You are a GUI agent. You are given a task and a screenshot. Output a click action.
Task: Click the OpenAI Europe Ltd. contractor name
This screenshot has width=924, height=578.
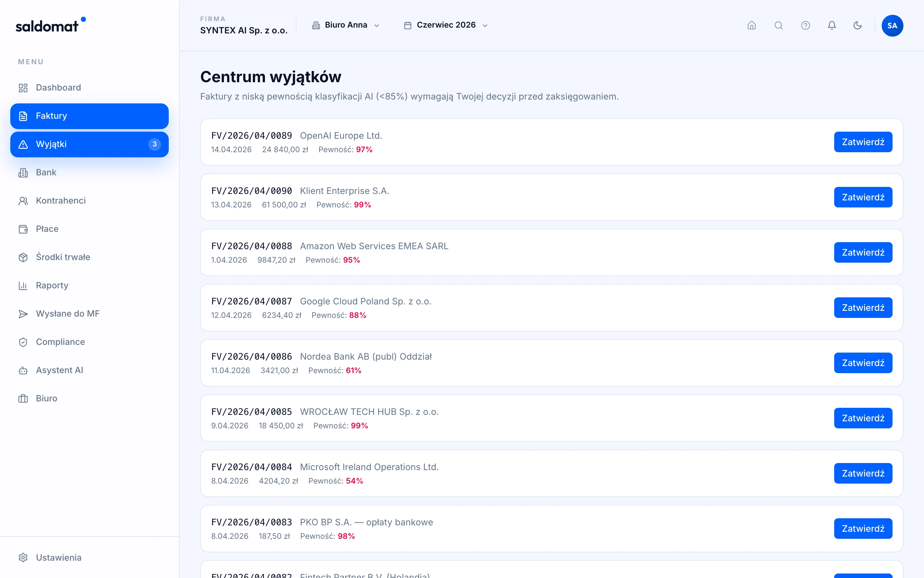click(341, 136)
